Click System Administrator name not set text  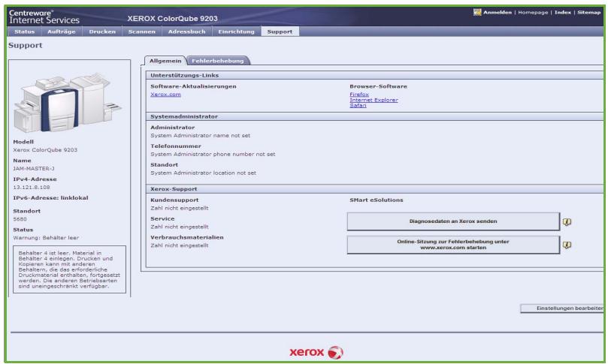(x=200, y=136)
